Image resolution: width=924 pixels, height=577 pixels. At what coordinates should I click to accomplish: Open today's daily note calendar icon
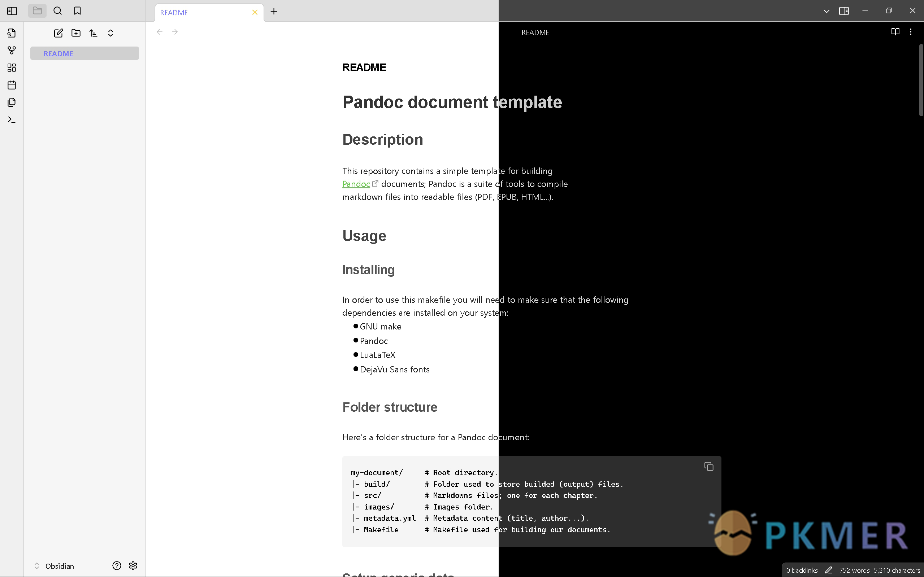(12, 85)
